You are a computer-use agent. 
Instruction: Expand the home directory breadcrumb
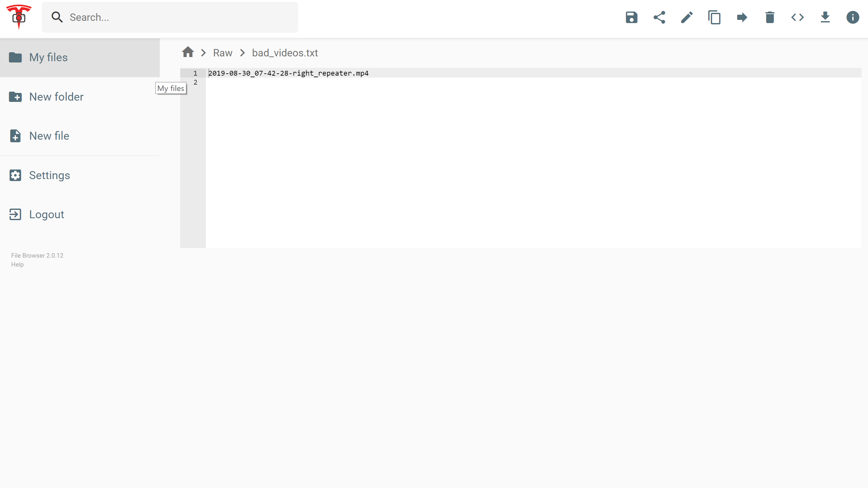(x=188, y=53)
